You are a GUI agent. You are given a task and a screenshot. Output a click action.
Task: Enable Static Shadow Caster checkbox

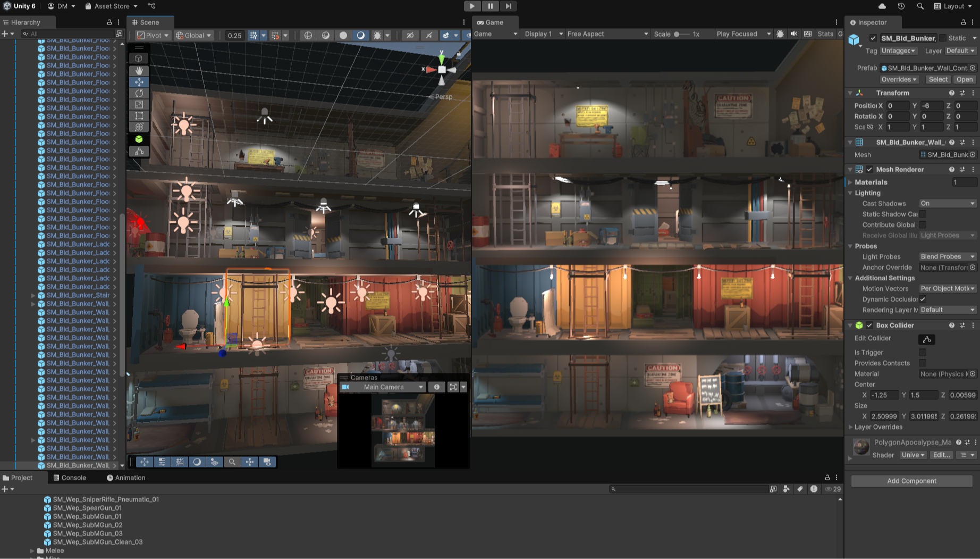pos(923,214)
